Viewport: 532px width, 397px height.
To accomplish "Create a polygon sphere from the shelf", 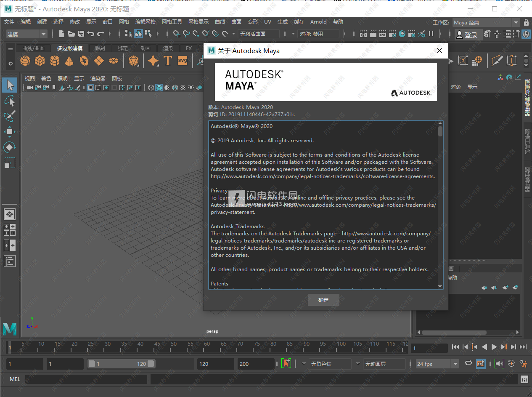I will (25, 61).
